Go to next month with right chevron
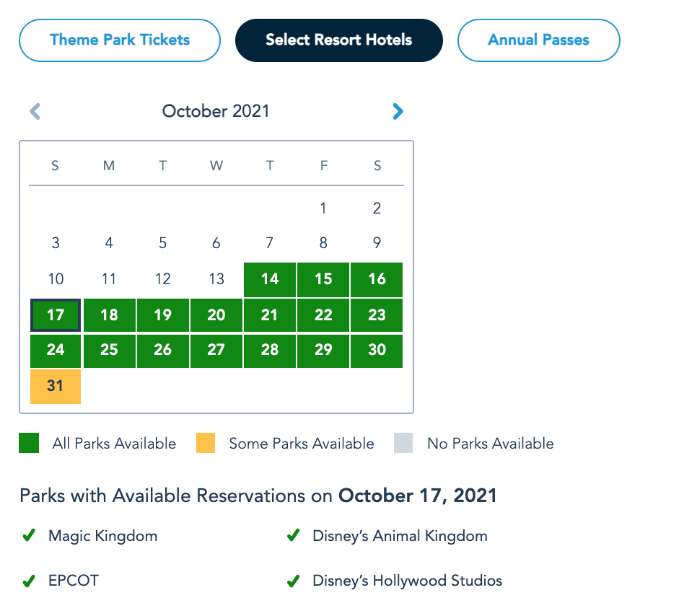684x616 pixels. pyautogui.click(x=398, y=111)
